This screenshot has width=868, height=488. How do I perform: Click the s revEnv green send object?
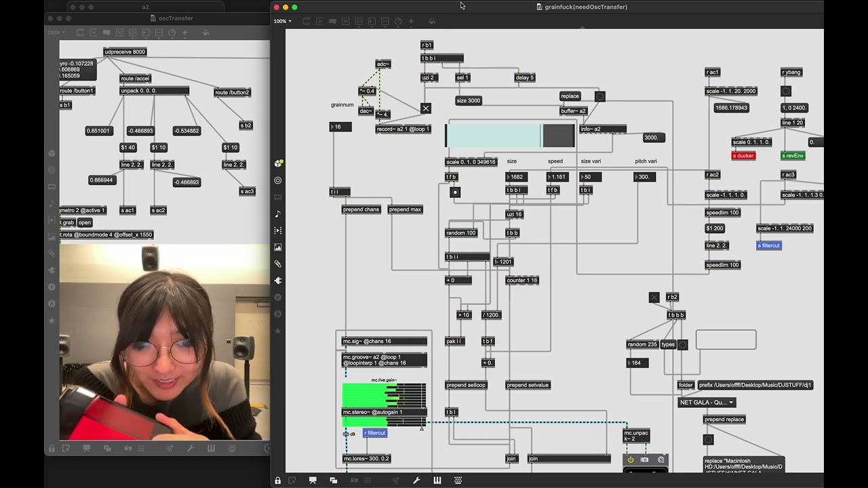pos(793,156)
